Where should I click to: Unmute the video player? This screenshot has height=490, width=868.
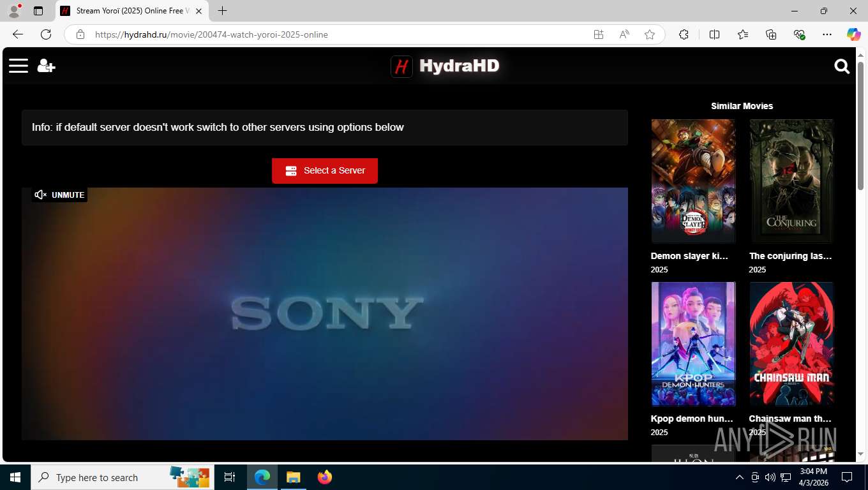[x=59, y=195]
